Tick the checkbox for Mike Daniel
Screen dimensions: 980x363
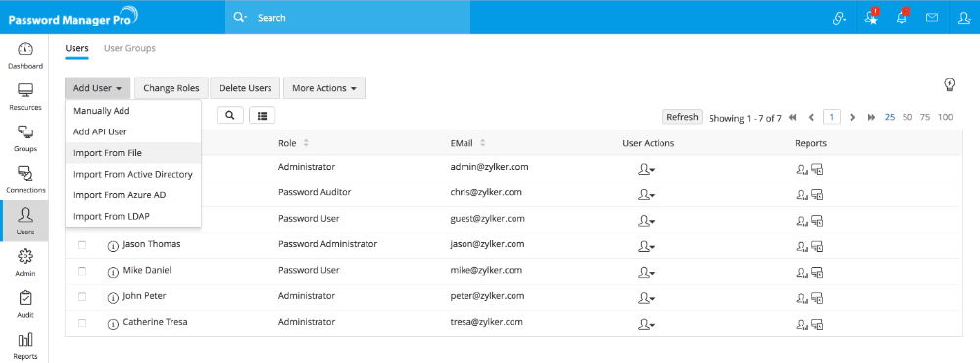point(82,271)
